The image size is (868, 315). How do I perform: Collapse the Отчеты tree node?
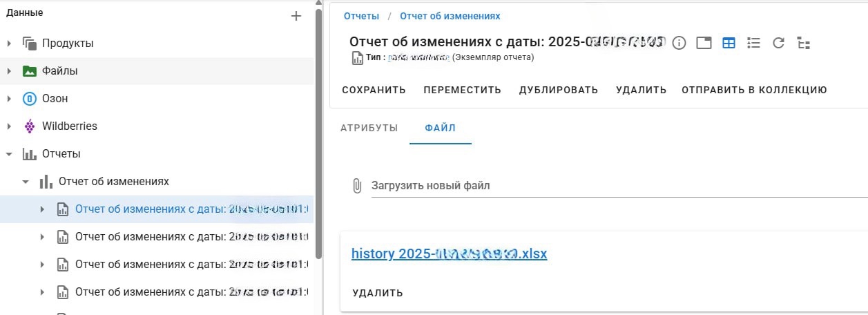tap(9, 154)
